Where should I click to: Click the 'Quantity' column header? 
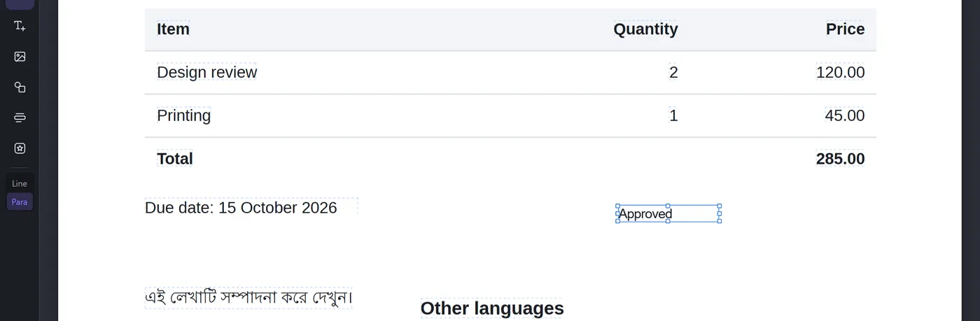coord(645,29)
